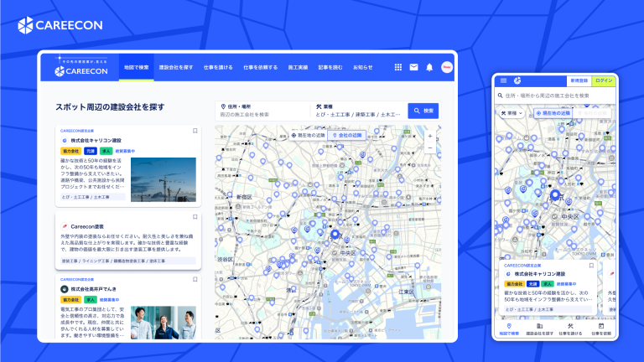Open the apps grid icon in header
The width and height of the screenshot is (644, 362).
398,67
